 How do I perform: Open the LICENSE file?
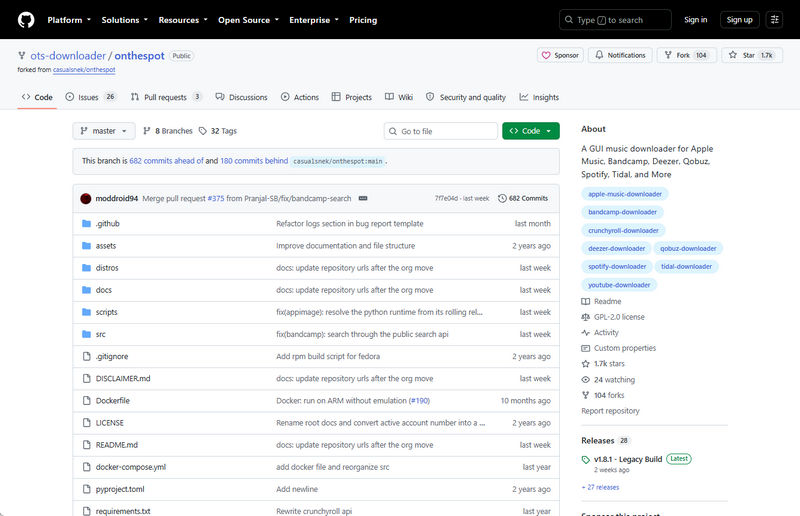point(110,423)
